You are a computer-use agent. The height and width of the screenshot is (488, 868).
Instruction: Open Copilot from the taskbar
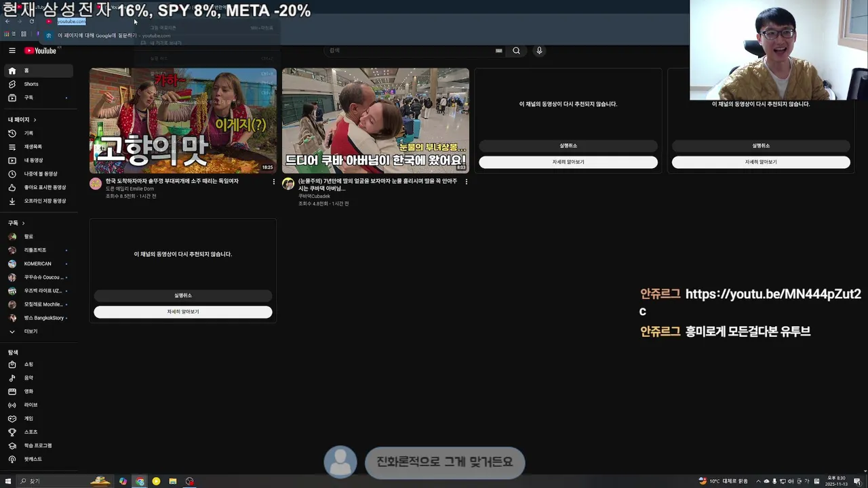pos(123,481)
